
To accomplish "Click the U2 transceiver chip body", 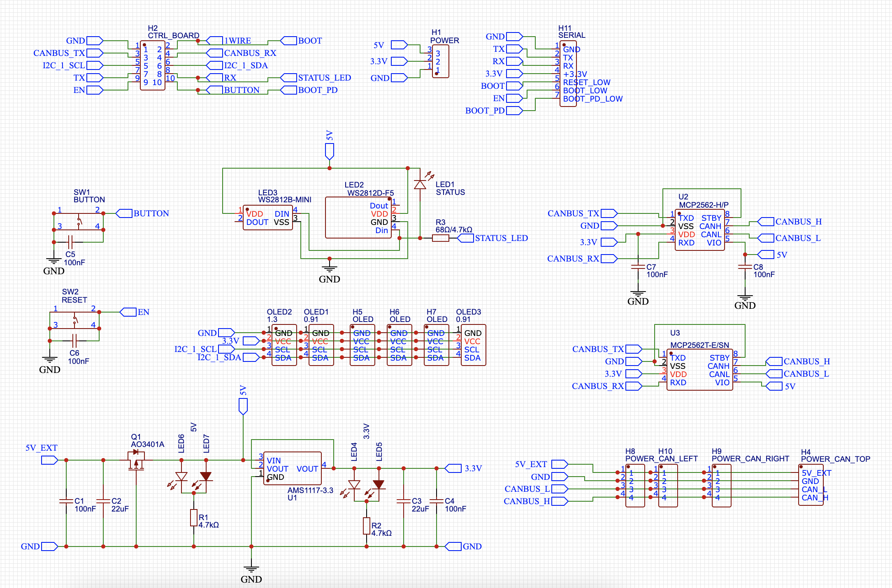I will 700,230.
